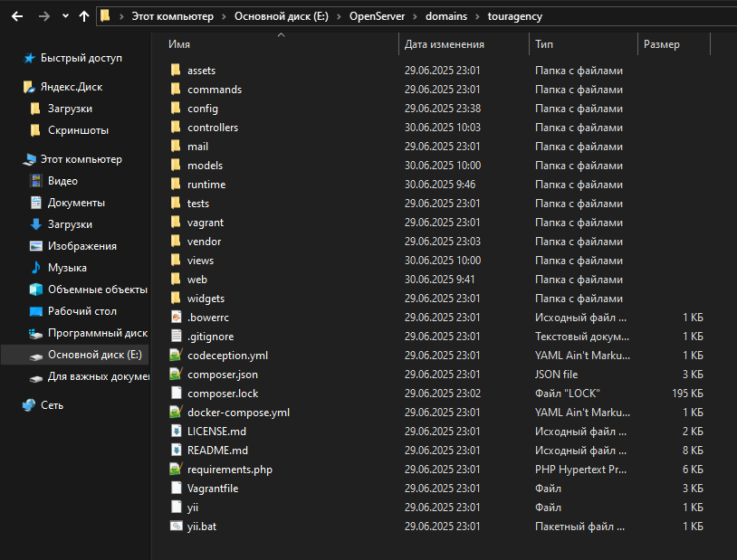Click the Сеть network icon
The height and width of the screenshot is (560, 737).
point(29,405)
